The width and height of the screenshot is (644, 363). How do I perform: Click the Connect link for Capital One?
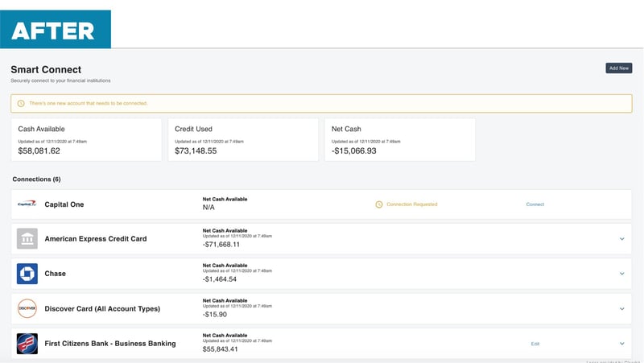pos(535,204)
